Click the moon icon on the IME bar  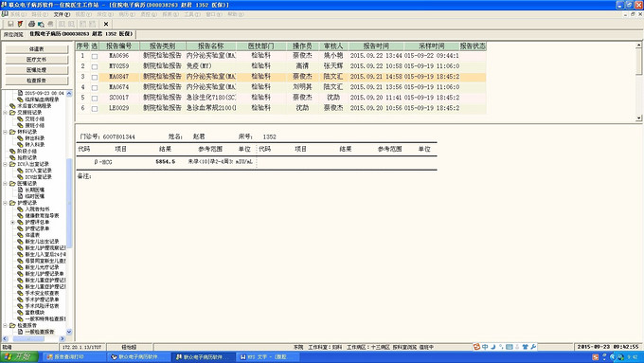493,347
